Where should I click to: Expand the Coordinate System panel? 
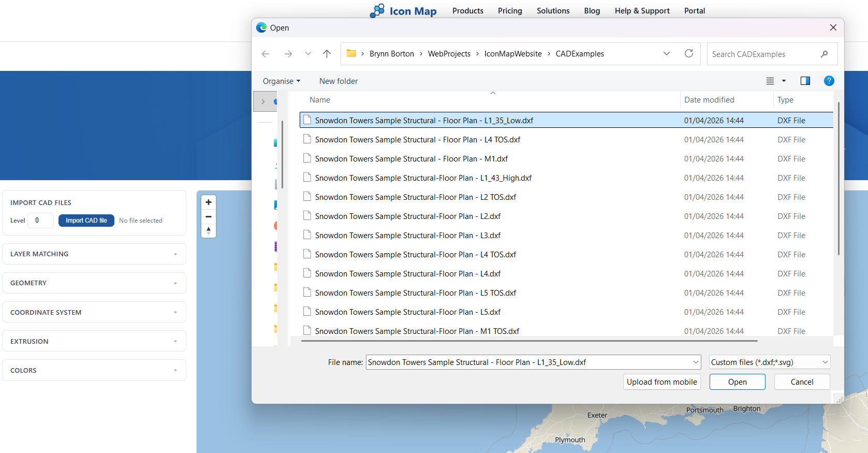94,312
